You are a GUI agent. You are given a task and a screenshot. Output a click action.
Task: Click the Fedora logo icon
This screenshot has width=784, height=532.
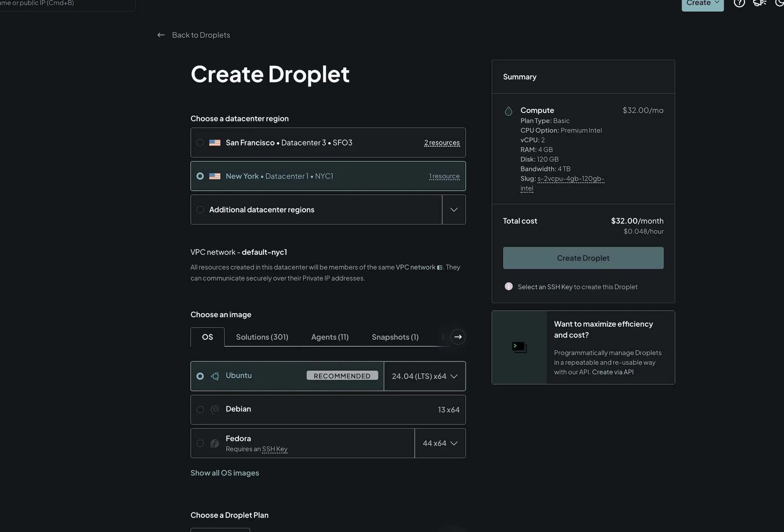point(215,443)
